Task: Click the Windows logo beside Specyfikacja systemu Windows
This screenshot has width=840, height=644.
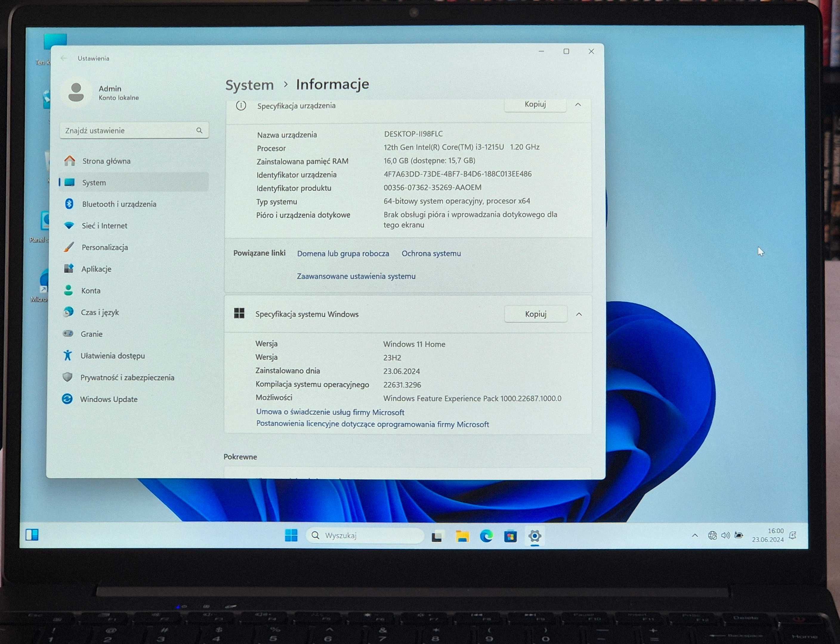Action: [x=239, y=313]
